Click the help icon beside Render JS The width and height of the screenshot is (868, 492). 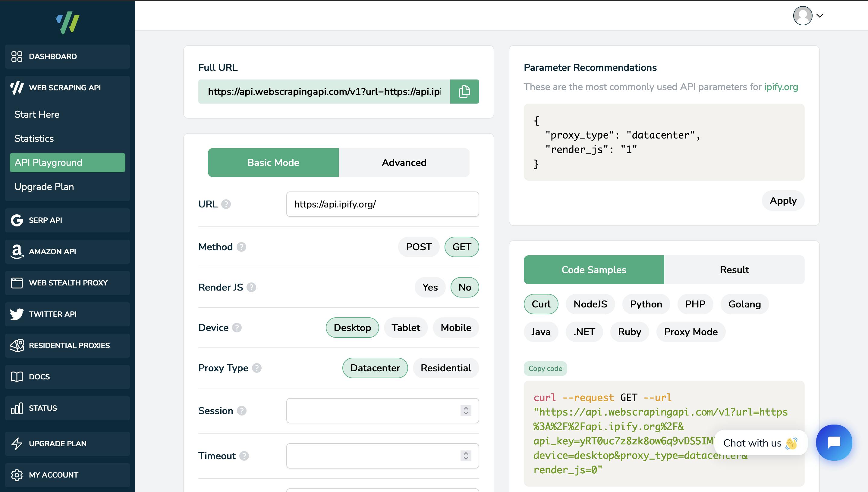(251, 287)
